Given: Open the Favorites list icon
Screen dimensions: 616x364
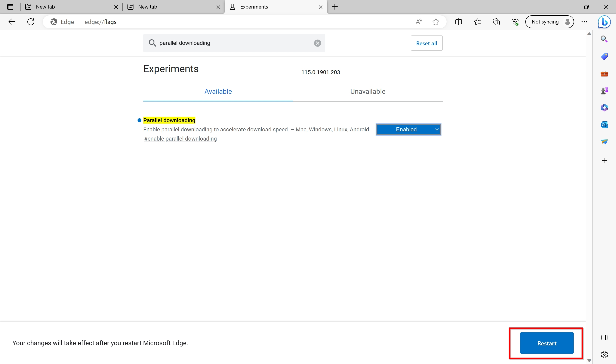Looking at the screenshot, I should [x=477, y=22].
